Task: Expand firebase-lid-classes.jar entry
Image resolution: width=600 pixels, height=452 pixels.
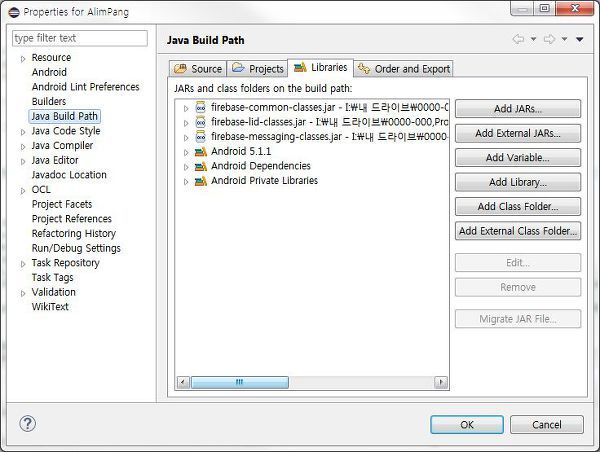Action: 186,123
